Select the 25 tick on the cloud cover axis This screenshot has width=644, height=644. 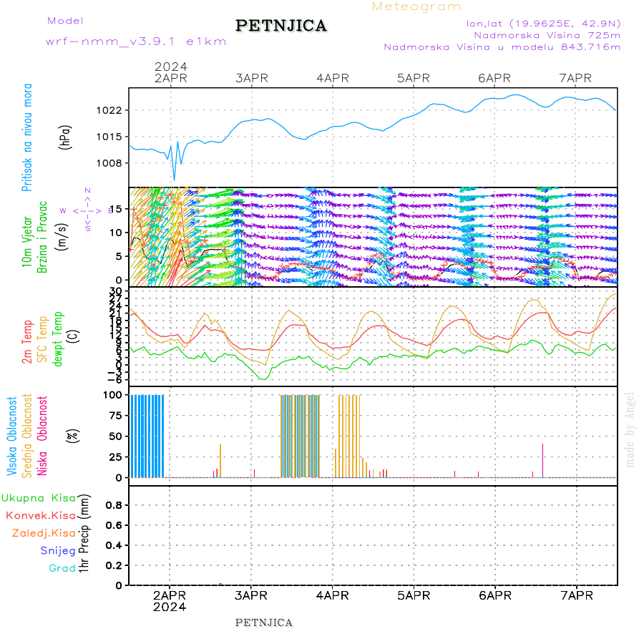pyautogui.click(x=115, y=457)
